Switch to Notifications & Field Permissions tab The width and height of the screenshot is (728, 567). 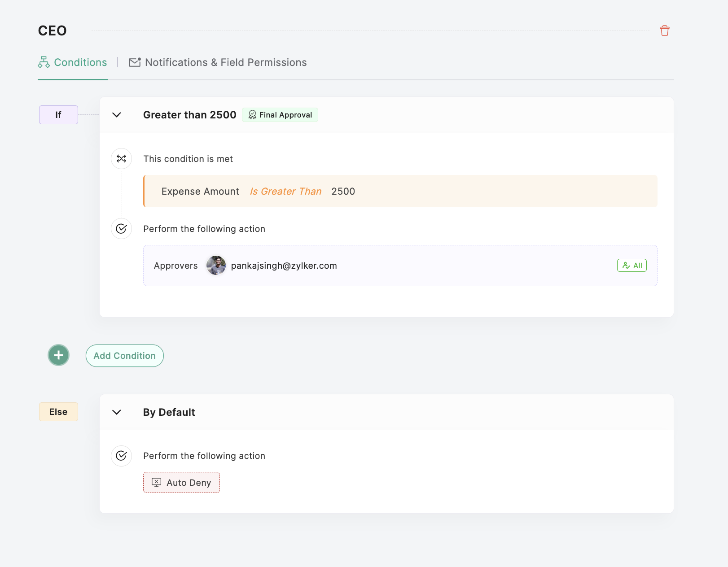click(218, 62)
